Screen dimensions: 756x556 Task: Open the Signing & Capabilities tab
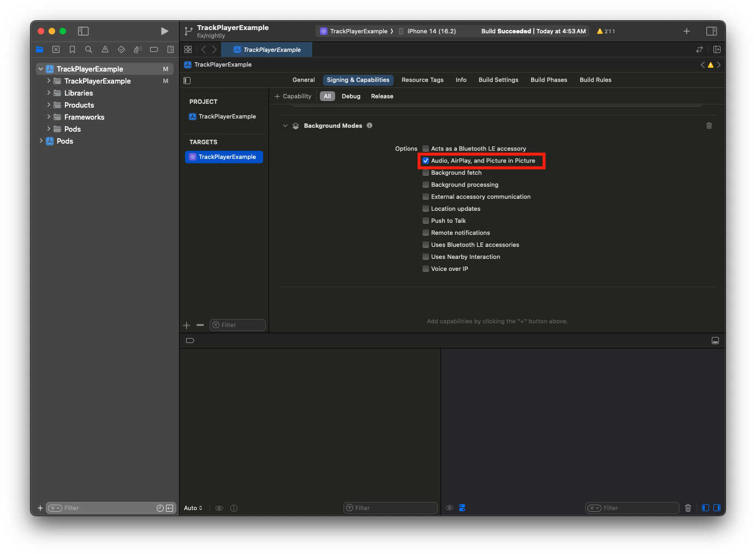(x=358, y=80)
